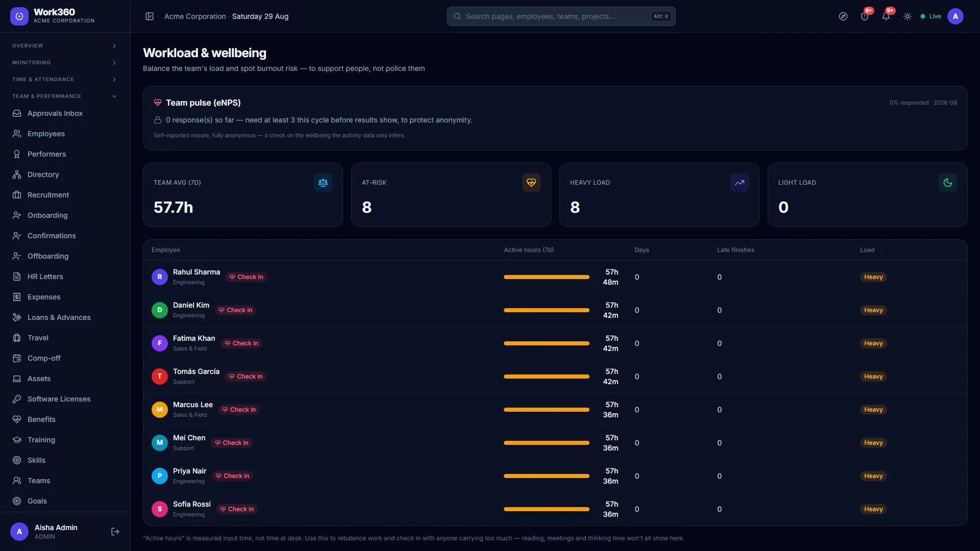Click Check in for Fatima Khan
The image size is (980, 551).
pyautogui.click(x=241, y=343)
